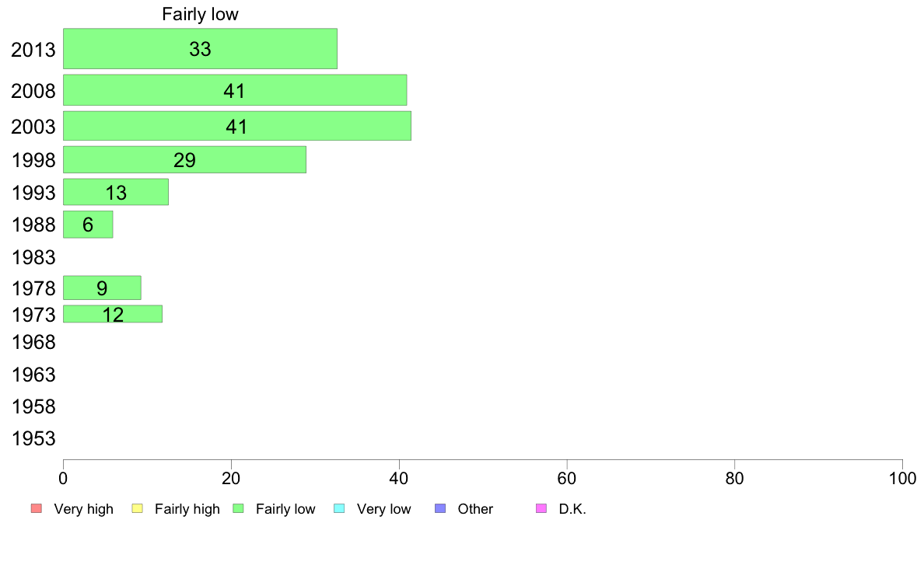Select the 1988 bar showing 6
This screenshot has height=572, width=924.
(88, 225)
